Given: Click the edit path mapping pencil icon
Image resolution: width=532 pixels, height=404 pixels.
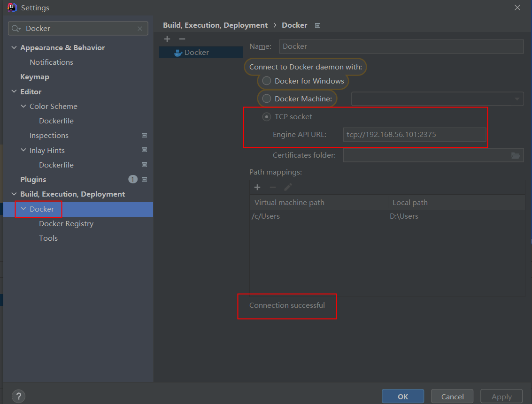Looking at the screenshot, I should (288, 187).
